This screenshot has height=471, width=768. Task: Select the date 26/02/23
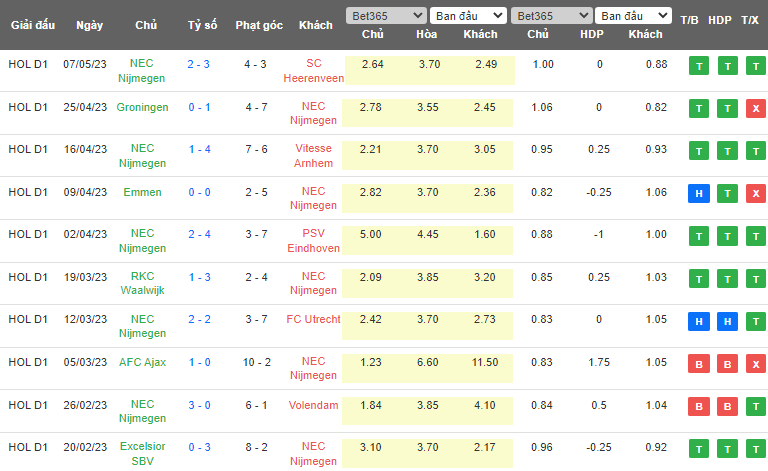click(x=85, y=405)
